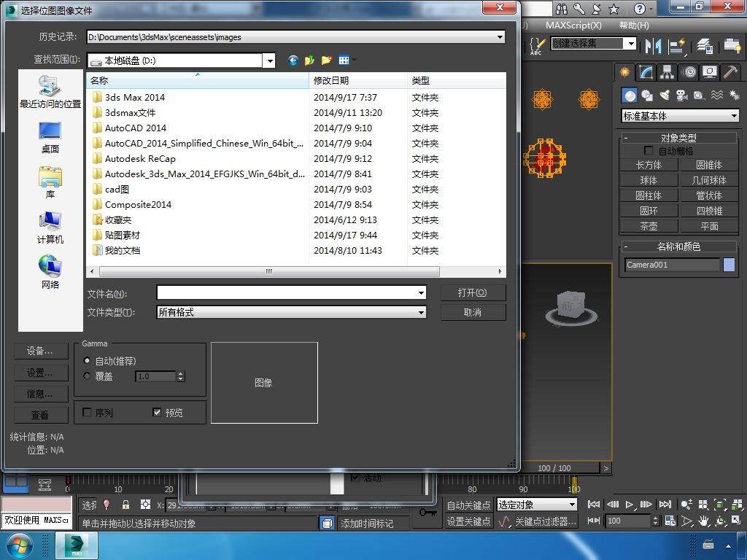Screen dimensions: 747x560
Task: Click the Isolate Selection light bulb icon
Action: pos(107,505)
